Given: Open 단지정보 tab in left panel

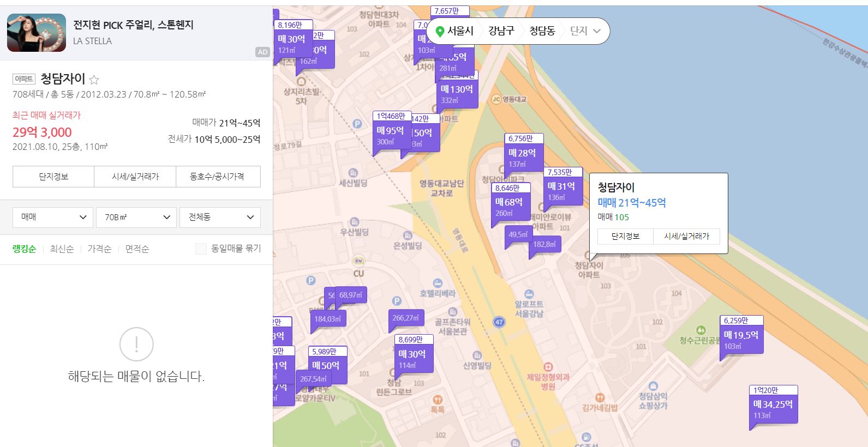Looking at the screenshot, I should [53, 177].
